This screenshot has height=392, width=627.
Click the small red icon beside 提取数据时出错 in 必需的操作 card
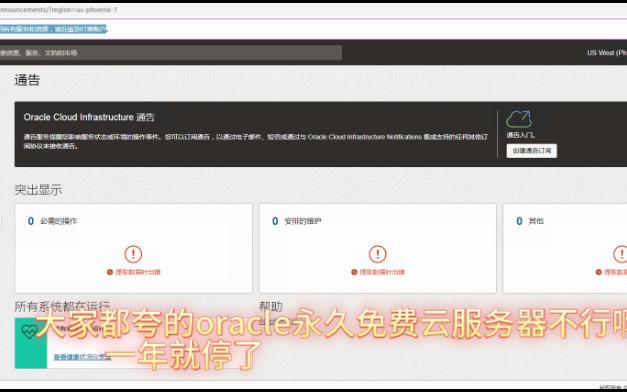(x=110, y=272)
